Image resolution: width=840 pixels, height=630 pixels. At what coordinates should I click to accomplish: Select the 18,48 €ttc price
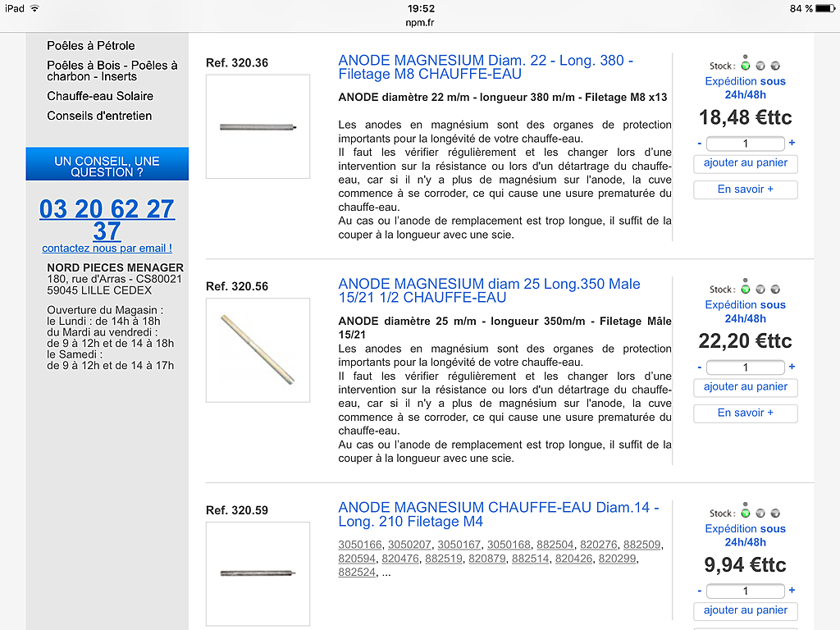(745, 117)
